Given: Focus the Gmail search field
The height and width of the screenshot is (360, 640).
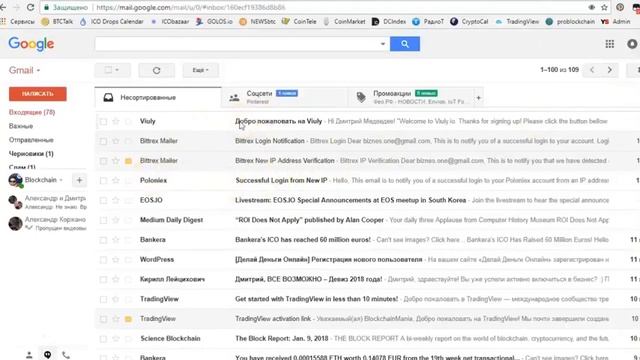Looking at the screenshot, I should tap(237, 44).
